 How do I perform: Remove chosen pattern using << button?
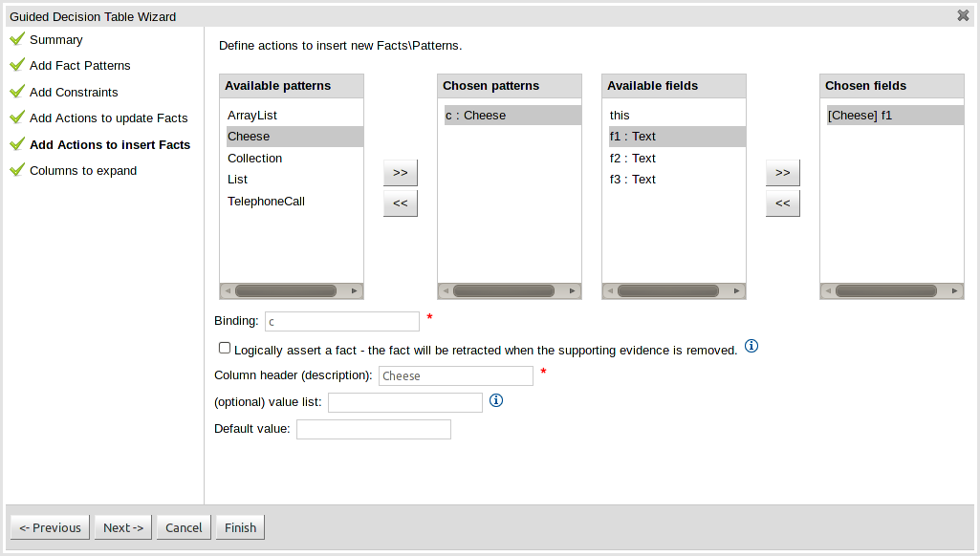tap(400, 203)
